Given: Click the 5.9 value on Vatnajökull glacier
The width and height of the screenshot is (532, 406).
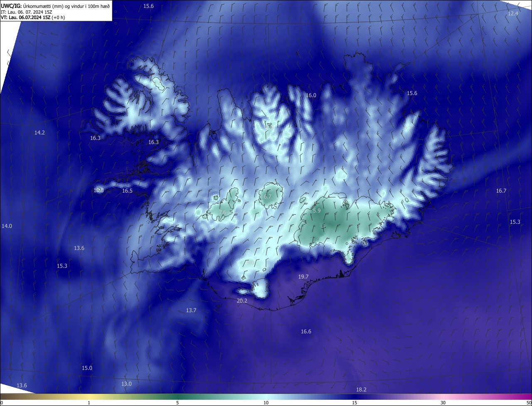Looking at the screenshot, I should (317, 210).
